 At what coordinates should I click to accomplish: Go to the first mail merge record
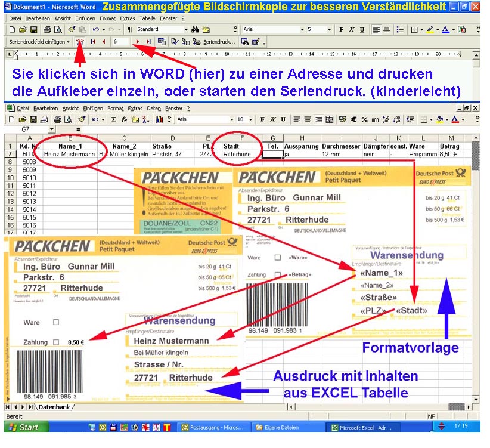click(x=93, y=42)
